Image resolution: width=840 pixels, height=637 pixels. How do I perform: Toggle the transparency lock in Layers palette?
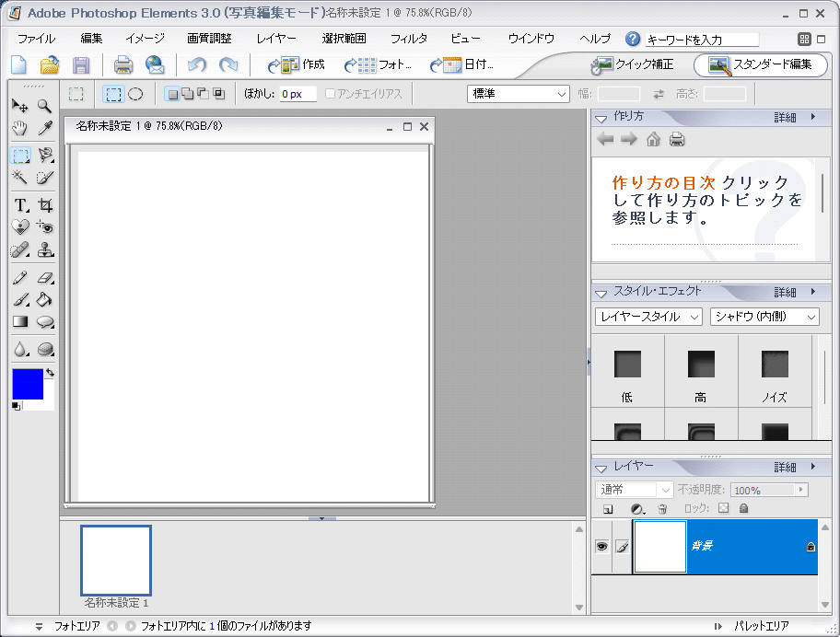coord(723,509)
